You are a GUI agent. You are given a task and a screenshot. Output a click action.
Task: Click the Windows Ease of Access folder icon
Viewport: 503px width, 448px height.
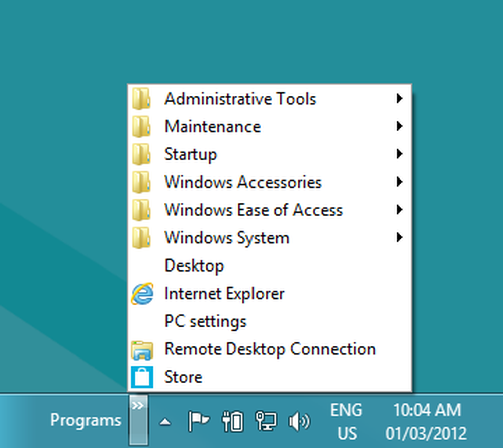pyautogui.click(x=141, y=210)
